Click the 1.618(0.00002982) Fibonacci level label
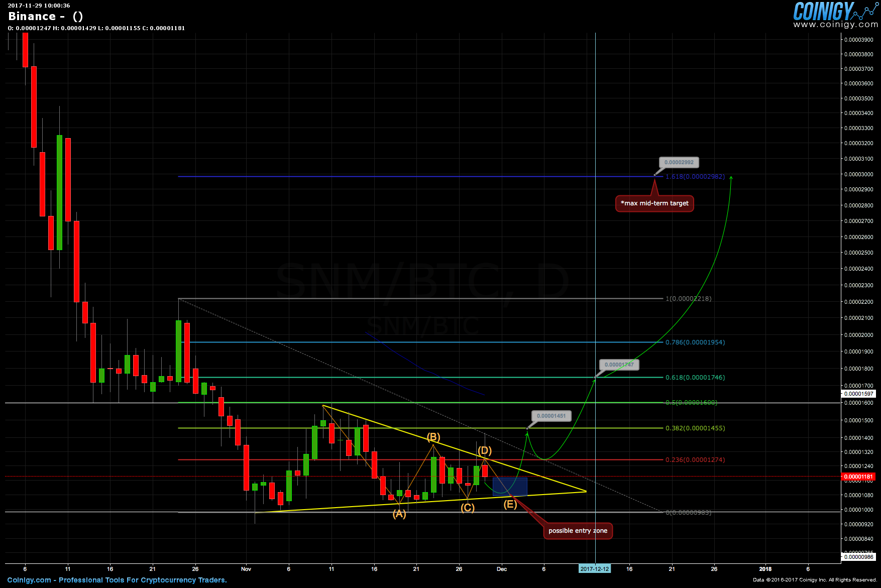 tap(695, 177)
